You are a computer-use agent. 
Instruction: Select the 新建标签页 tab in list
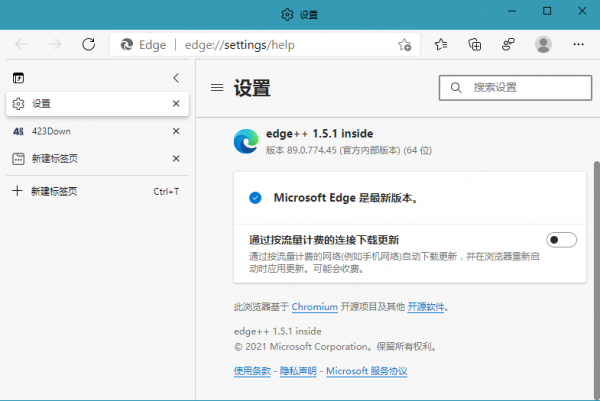(54, 159)
